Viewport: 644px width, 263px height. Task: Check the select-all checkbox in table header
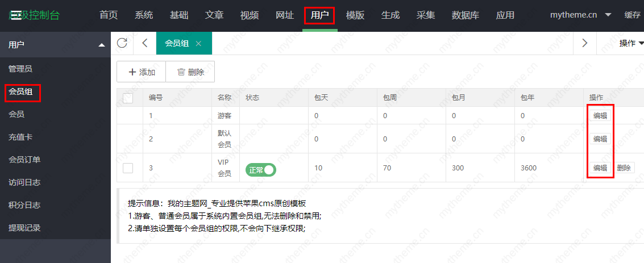click(128, 98)
